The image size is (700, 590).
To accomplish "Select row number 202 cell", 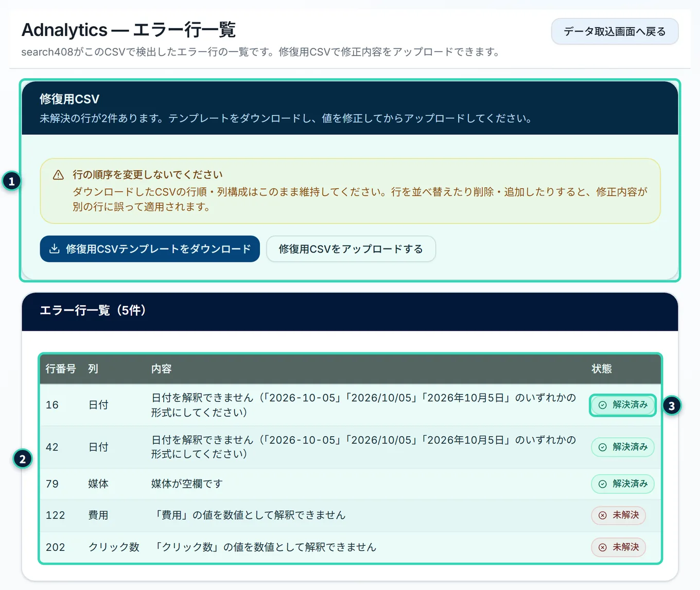I will click(55, 547).
